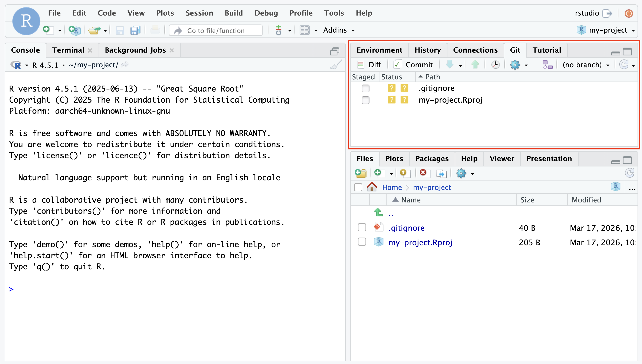Open the my-project project menu
642x364 pixels.
pyautogui.click(x=608, y=30)
